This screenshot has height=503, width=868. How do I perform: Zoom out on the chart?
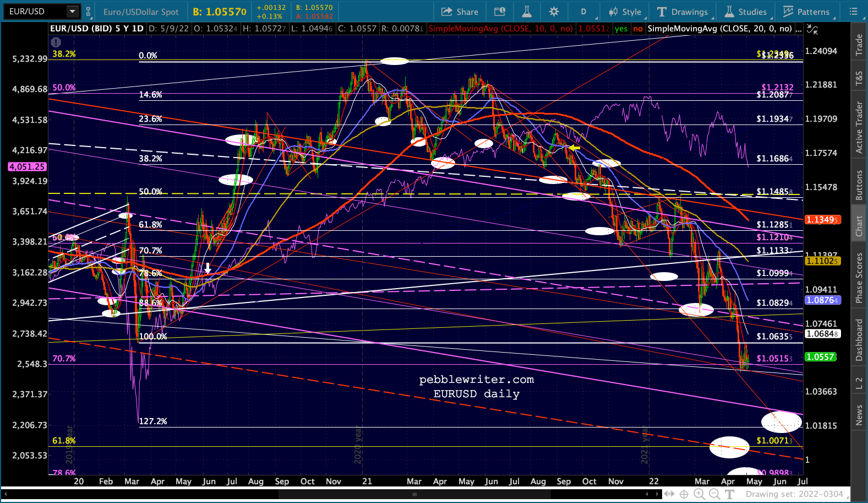(x=714, y=494)
